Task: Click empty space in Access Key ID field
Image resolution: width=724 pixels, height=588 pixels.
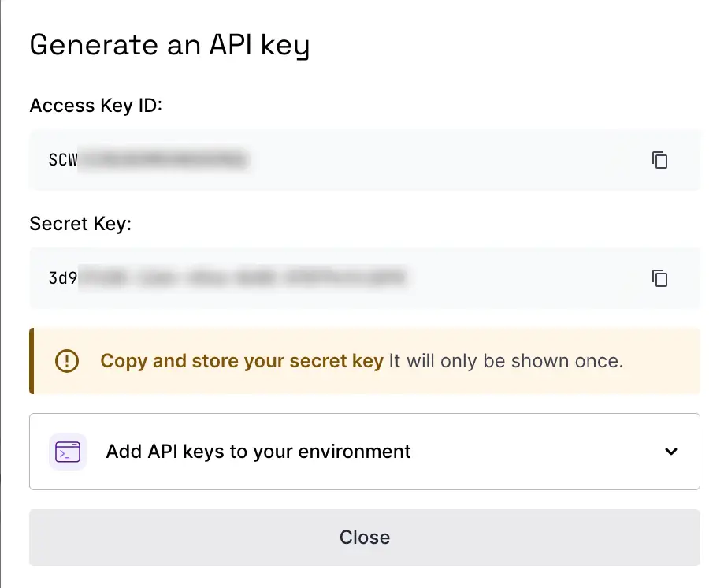Action: point(449,160)
